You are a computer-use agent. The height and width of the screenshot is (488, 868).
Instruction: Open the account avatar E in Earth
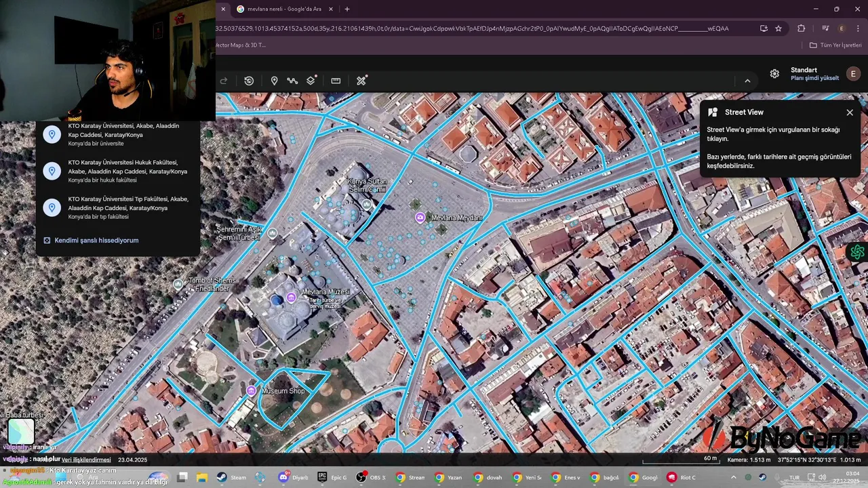click(x=853, y=74)
